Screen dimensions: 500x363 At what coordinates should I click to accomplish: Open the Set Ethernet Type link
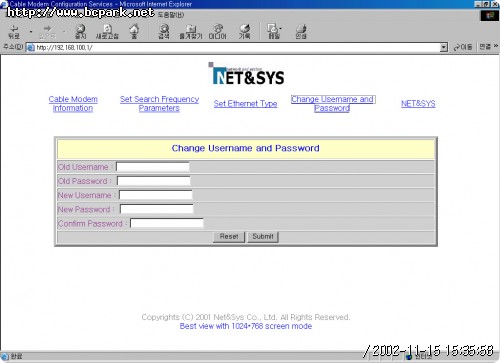[245, 104]
